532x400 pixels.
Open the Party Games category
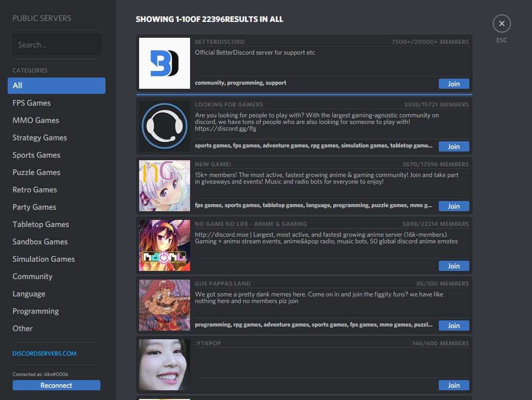(57, 207)
